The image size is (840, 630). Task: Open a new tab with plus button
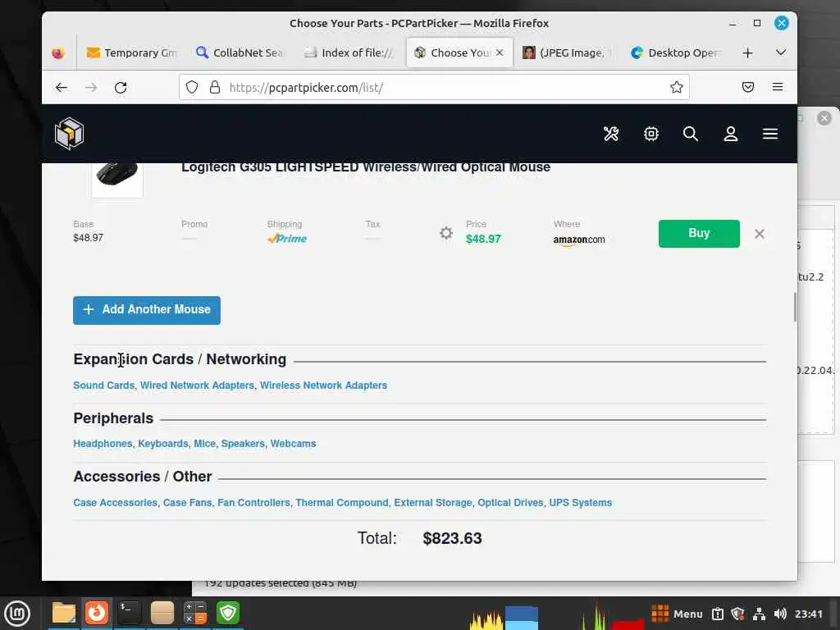748,52
